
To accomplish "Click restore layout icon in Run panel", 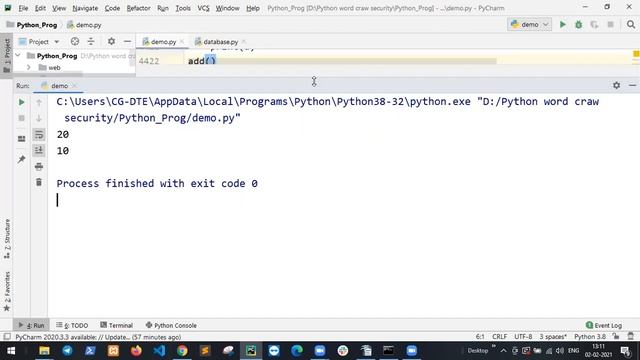I will pyautogui.click(x=22, y=139).
